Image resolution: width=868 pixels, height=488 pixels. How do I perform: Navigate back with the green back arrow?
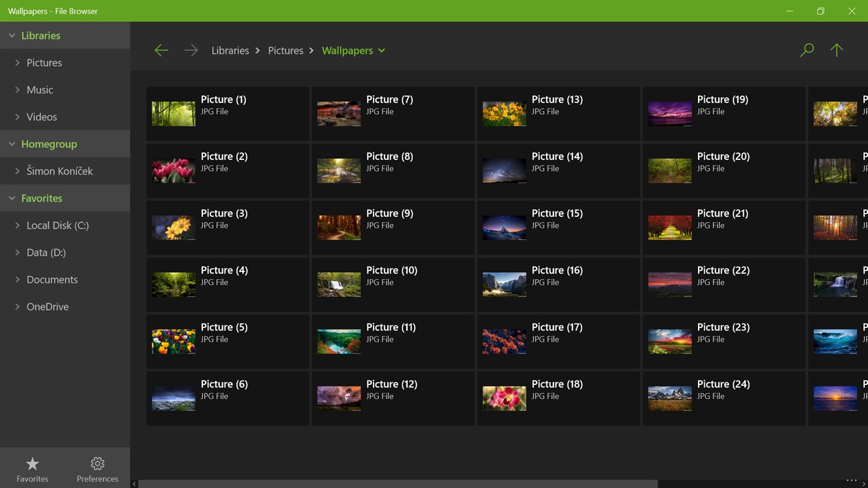click(x=161, y=50)
